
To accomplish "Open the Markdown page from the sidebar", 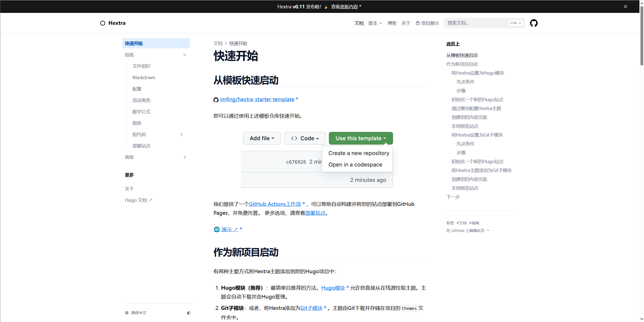I will (x=144, y=78).
